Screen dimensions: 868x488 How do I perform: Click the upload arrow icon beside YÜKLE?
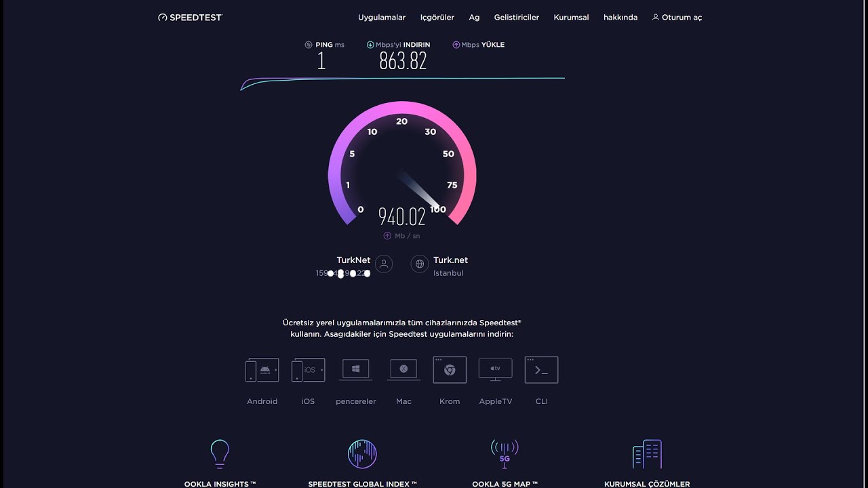[456, 45]
